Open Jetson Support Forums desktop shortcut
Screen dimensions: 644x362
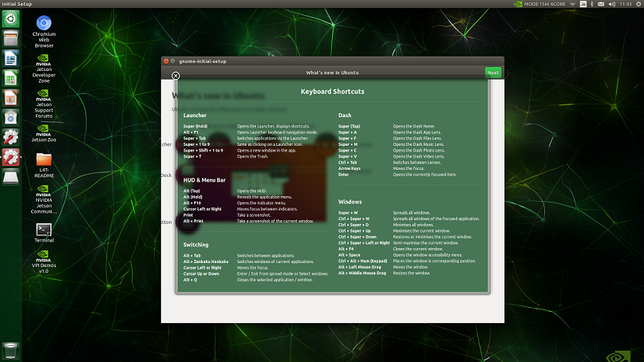(44, 104)
